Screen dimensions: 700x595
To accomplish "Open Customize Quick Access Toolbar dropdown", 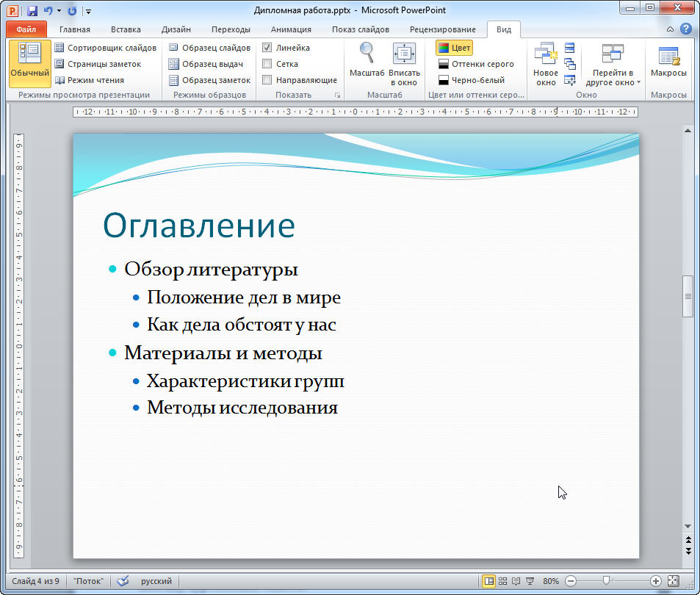I will coord(88,11).
